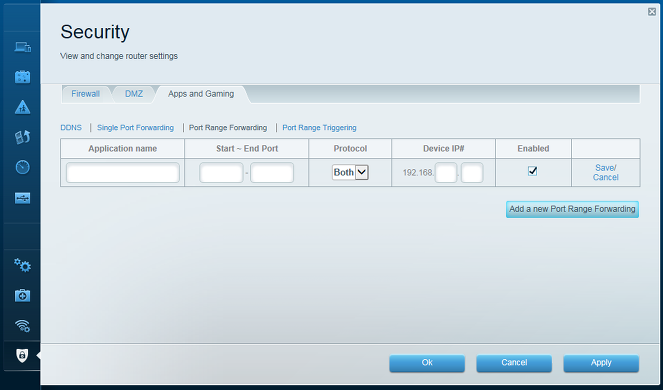Focus the Application name input field
The height and width of the screenshot is (390, 663).
click(123, 173)
